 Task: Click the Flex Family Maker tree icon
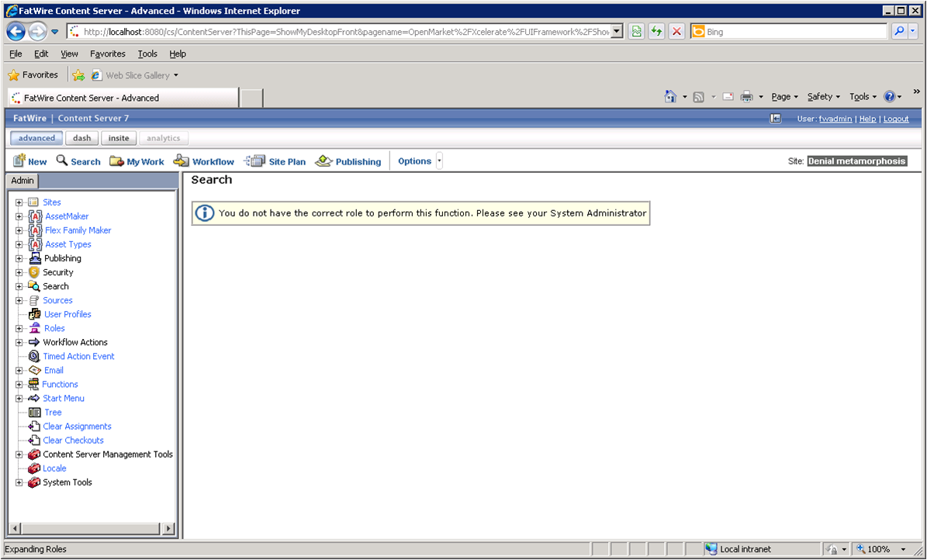(36, 230)
